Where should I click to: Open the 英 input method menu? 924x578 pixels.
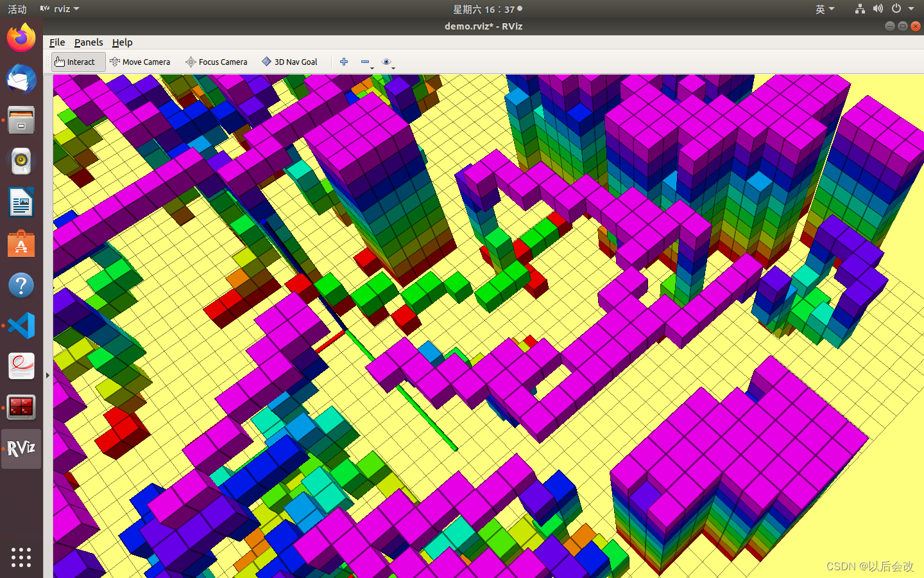point(825,9)
